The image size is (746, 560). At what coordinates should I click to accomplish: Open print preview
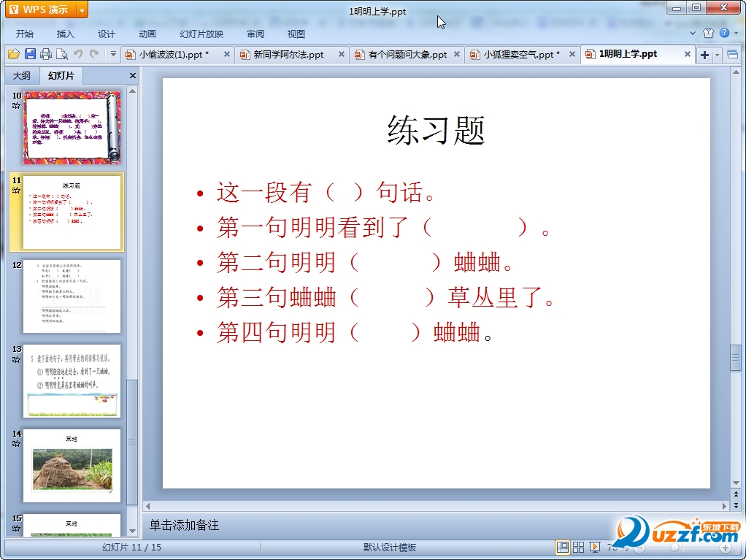click(x=62, y=54)
